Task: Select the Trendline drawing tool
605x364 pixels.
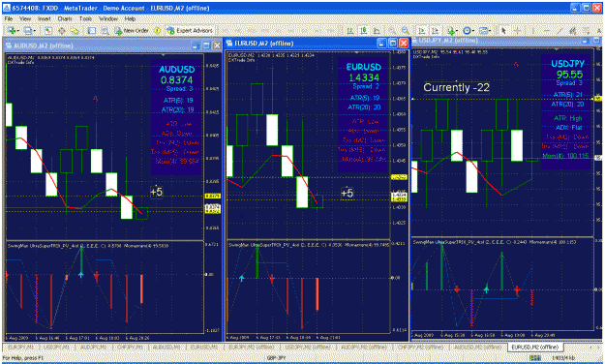Action: [x=560, y=30]
